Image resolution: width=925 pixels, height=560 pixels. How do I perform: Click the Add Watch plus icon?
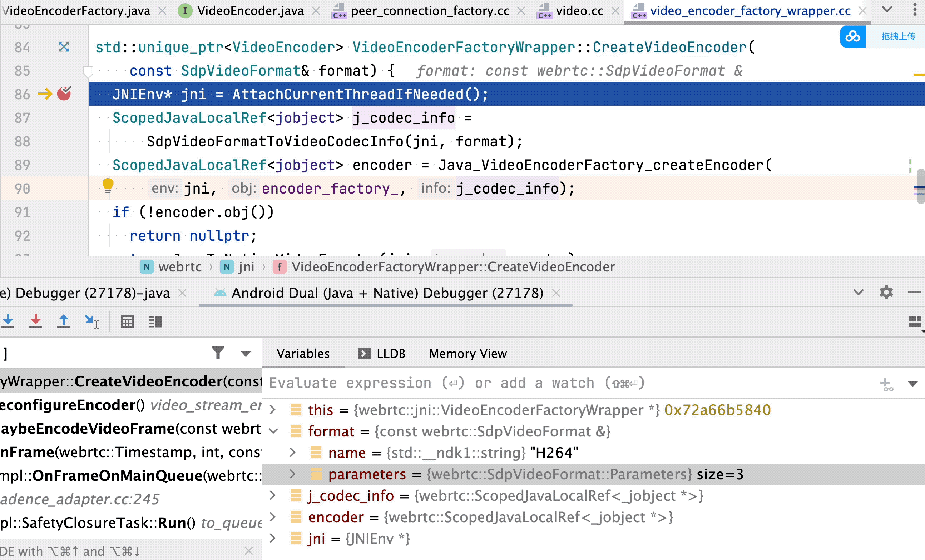[x=886, y=384]
